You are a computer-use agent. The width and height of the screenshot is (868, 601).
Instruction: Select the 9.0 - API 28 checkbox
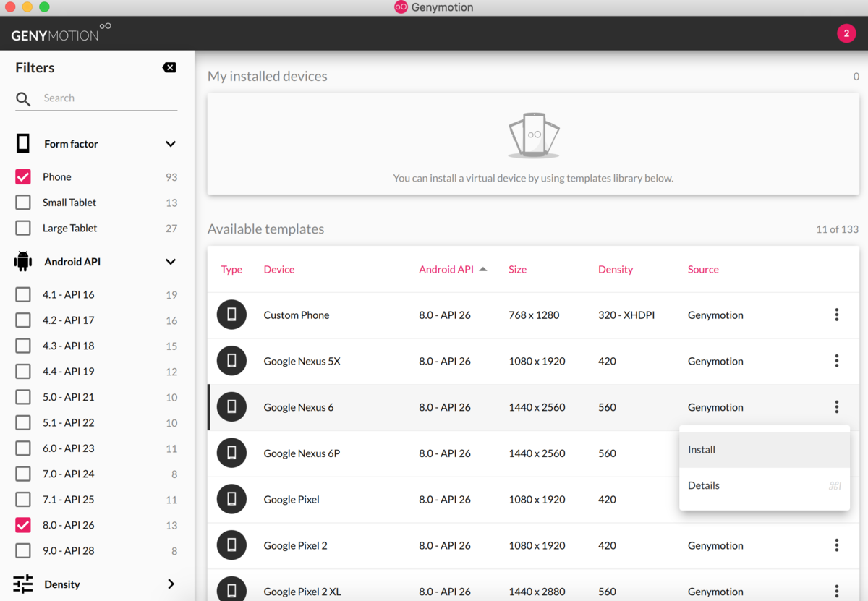(x=23, y=550)
